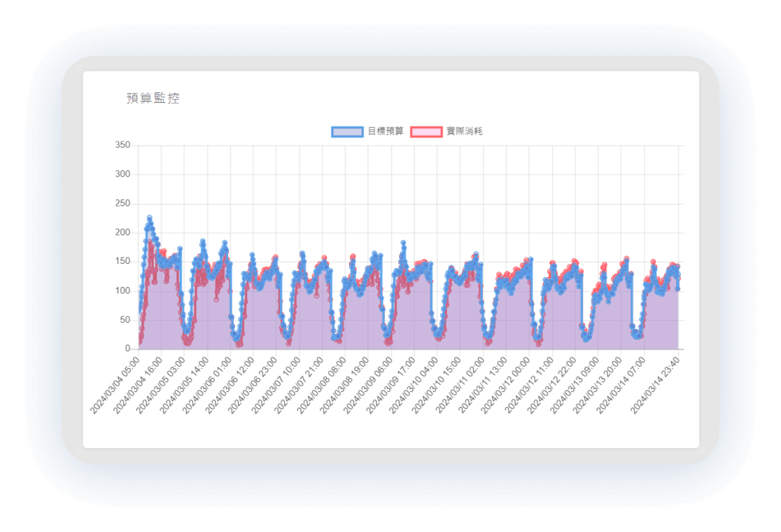Screen dimensions: 781x532
Task: Click the blue 目標預算 legend swatch
Action: pos(347,132)
